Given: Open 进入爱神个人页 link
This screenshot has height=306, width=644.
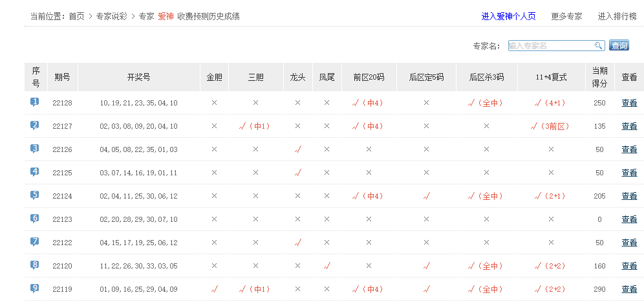Looking at the screenshot, I should tap(508, 16).
